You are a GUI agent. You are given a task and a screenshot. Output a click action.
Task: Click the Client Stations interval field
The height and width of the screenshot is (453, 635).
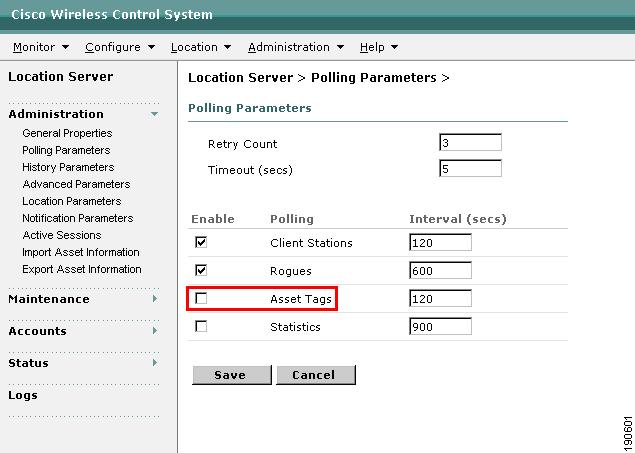point(441,242)
